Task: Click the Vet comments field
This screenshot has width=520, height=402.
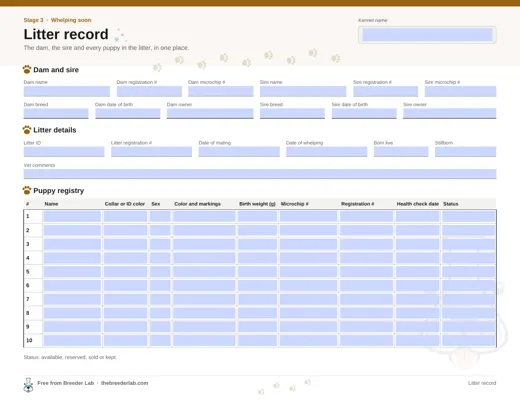Action: (x=260, y=174)
